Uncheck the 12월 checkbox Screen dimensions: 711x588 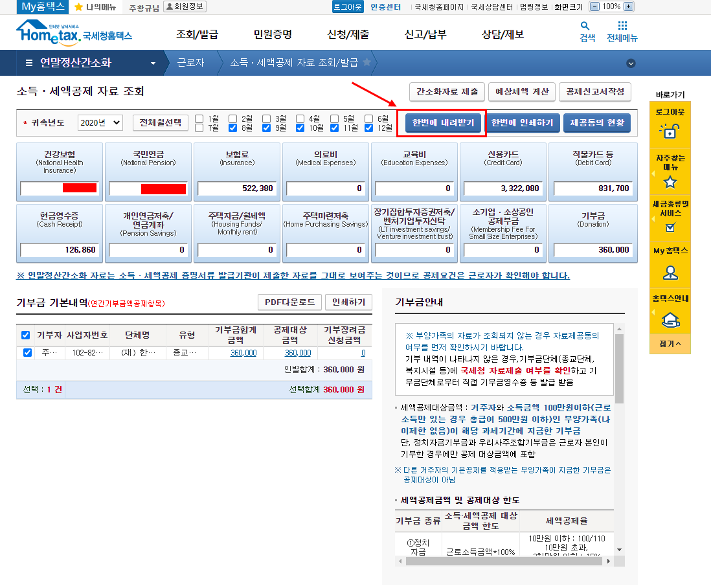(368, 128)
